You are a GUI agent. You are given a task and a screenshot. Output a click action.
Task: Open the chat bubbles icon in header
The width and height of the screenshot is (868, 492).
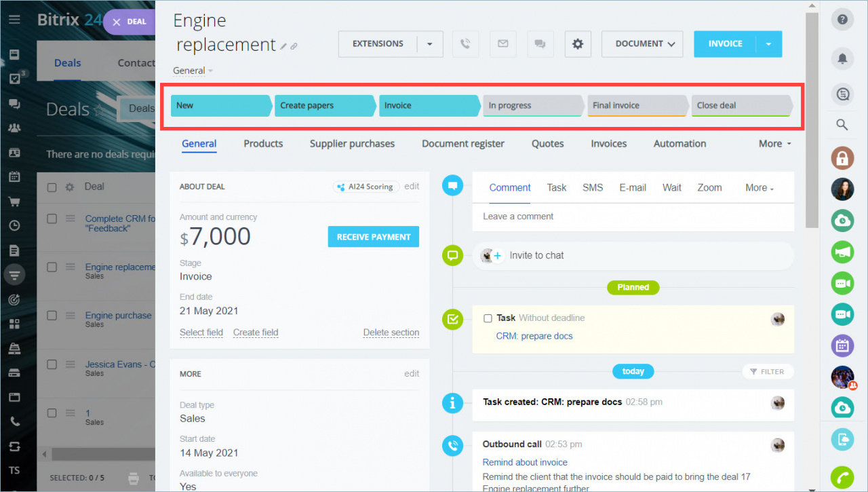[540, 44]
